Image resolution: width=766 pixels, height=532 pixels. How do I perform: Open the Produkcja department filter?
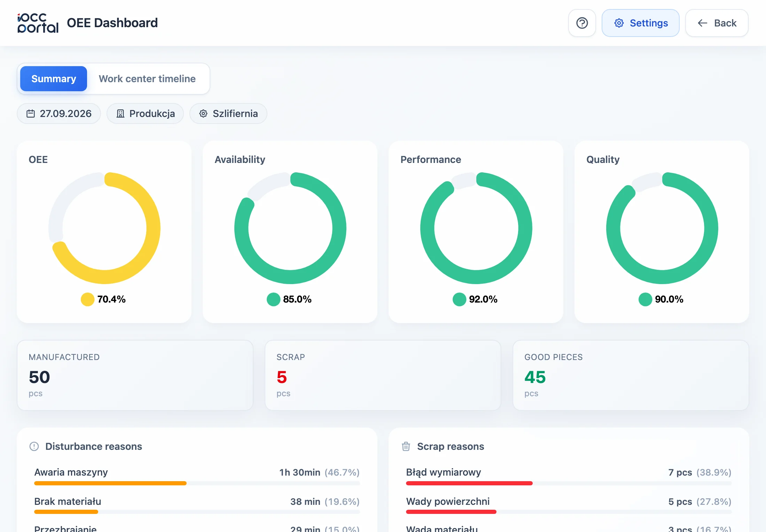[145, 114]
